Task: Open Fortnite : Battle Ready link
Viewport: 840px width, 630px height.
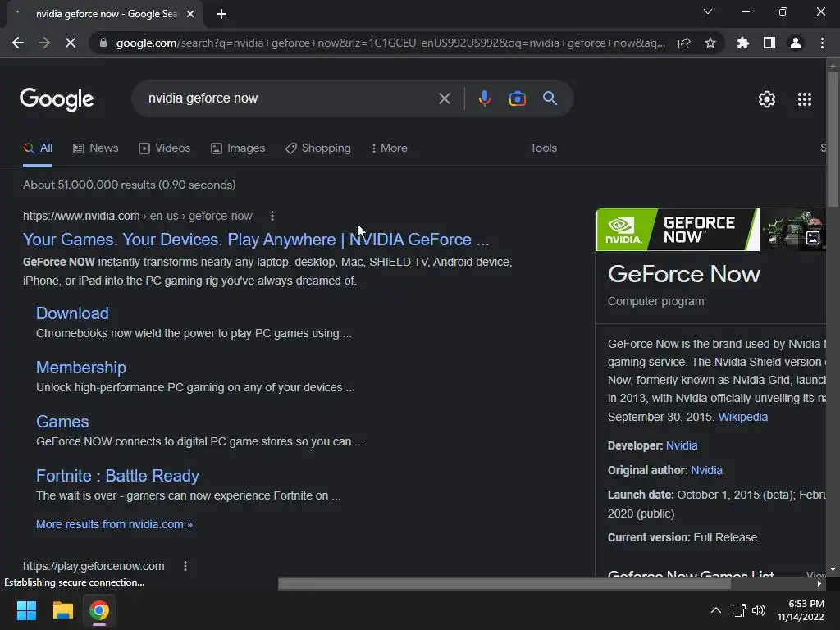Action: click(117, 476)
